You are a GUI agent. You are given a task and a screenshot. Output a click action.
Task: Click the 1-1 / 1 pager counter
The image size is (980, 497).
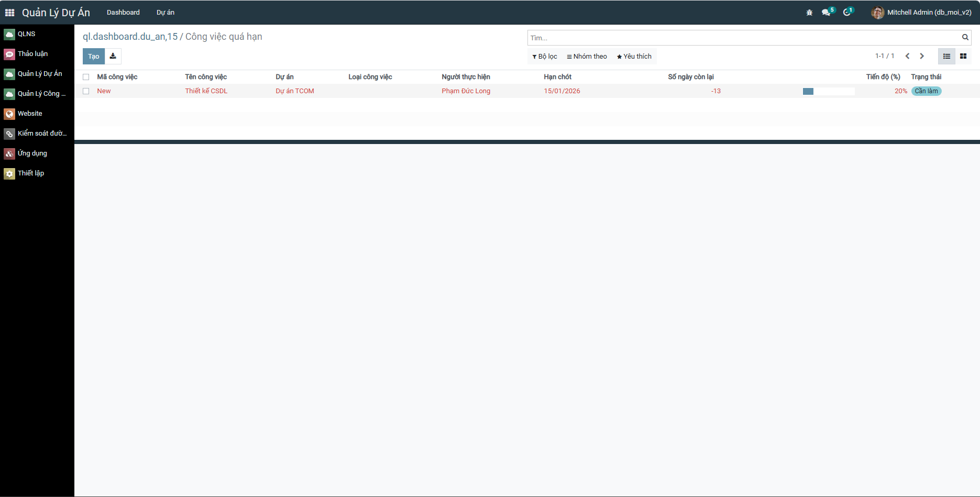click(x=885, y=56)
